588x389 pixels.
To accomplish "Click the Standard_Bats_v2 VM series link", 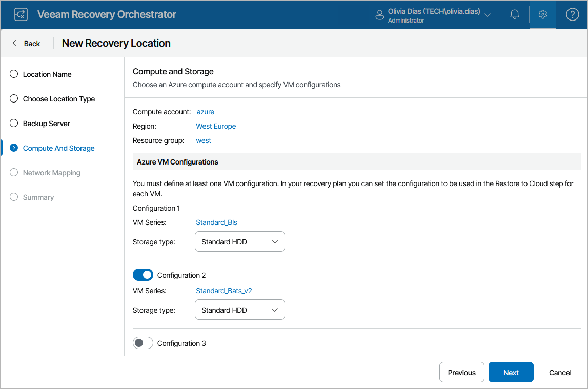I will (x=224, y=291).
